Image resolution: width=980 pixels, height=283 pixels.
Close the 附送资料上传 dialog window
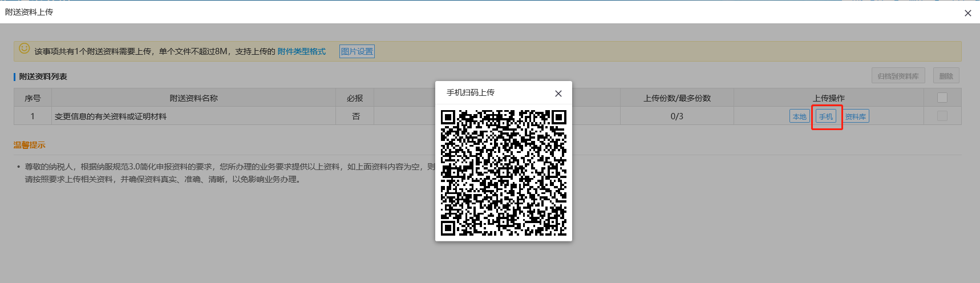(x=968, y=13)
